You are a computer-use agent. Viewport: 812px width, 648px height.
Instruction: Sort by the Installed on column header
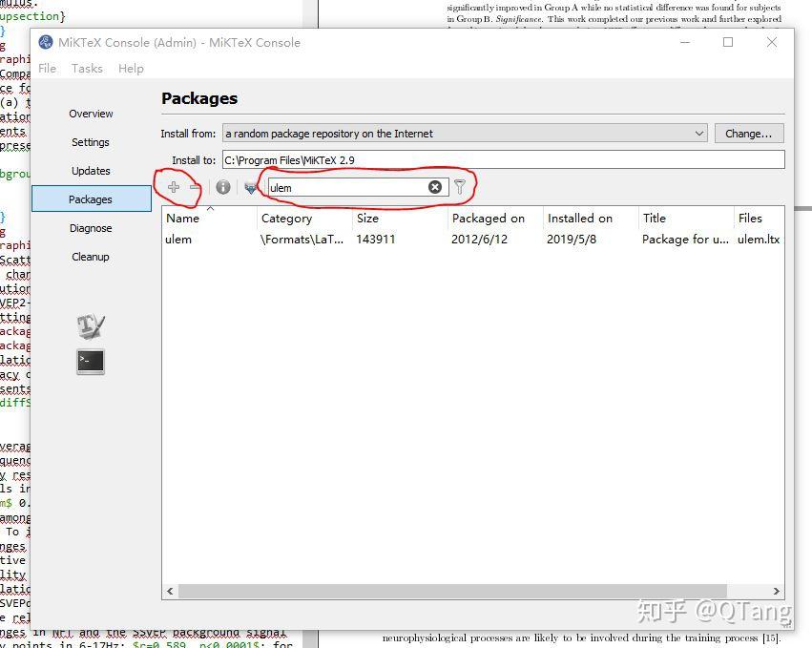click(x=591, y=219)
